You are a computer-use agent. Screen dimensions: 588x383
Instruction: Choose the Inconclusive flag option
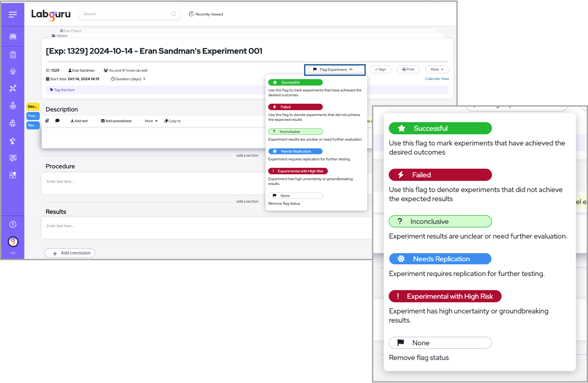click(295, 132)
